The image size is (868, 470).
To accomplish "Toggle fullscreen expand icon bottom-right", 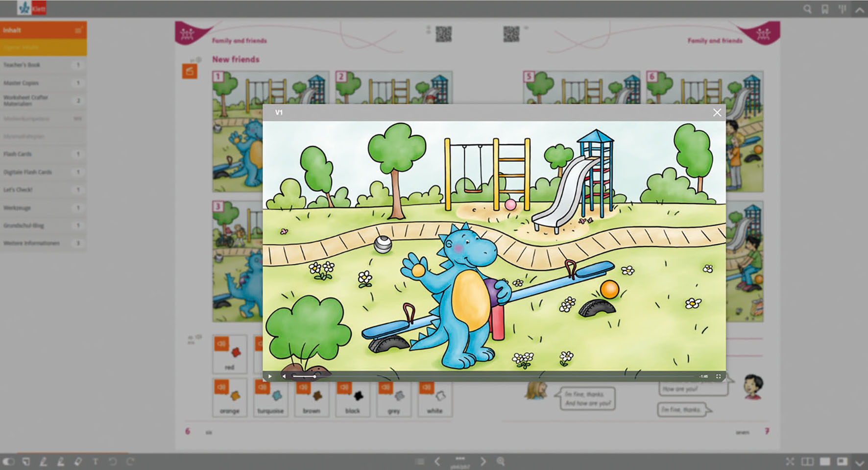I will tap(790, 462).
